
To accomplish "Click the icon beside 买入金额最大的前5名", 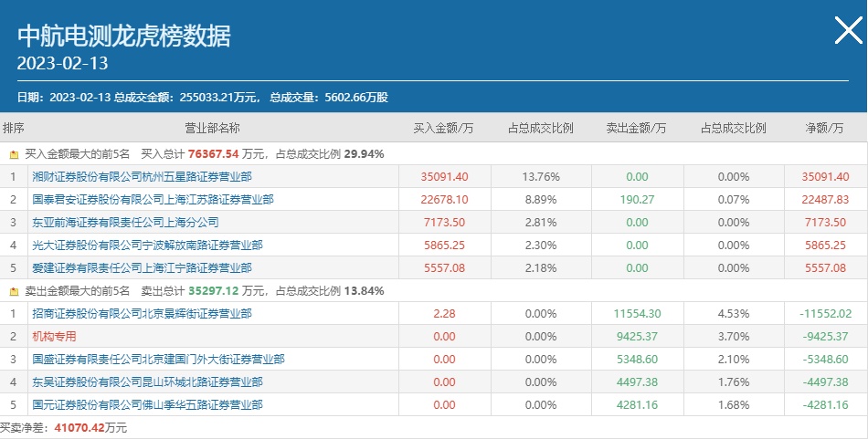I will pyautogui.click(x=14, y=154).
